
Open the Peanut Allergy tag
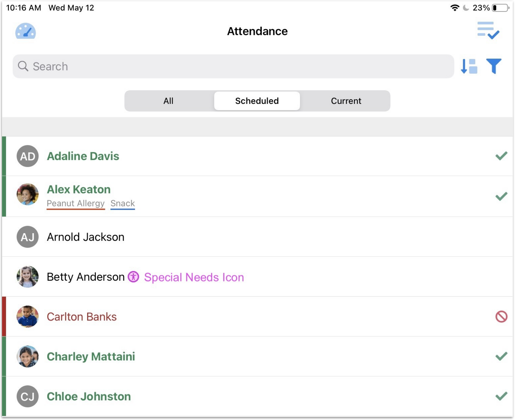76,203
